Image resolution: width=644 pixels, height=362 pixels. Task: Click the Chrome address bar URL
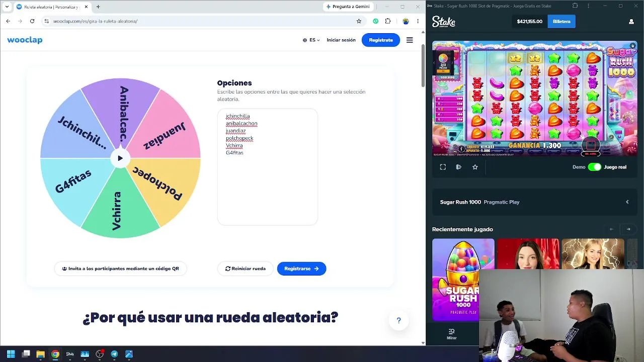(x=96, y=21)
